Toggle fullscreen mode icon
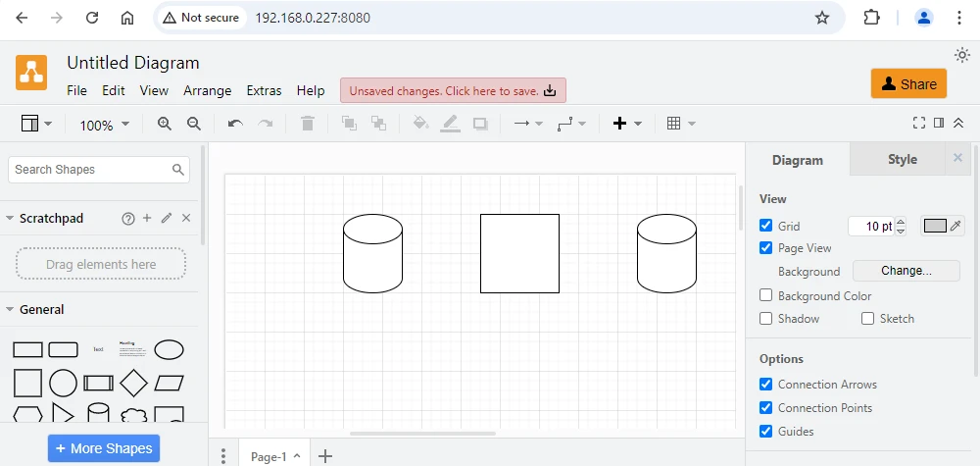The height and width of the screenshot is (466, 980). tap(918, 123)
